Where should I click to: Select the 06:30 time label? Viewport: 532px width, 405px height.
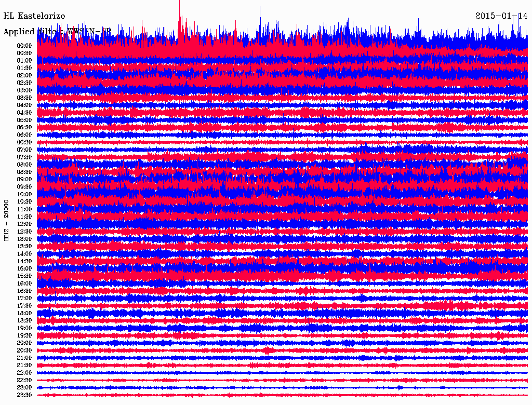coord(24,142)
